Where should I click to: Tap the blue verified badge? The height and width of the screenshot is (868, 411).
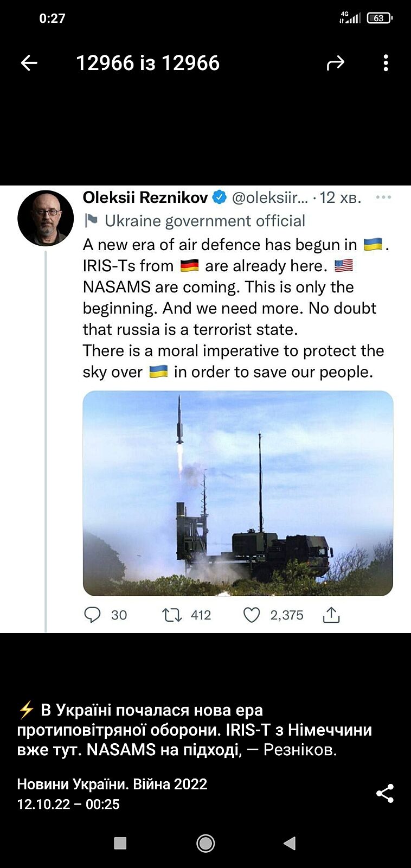[220, 197]
